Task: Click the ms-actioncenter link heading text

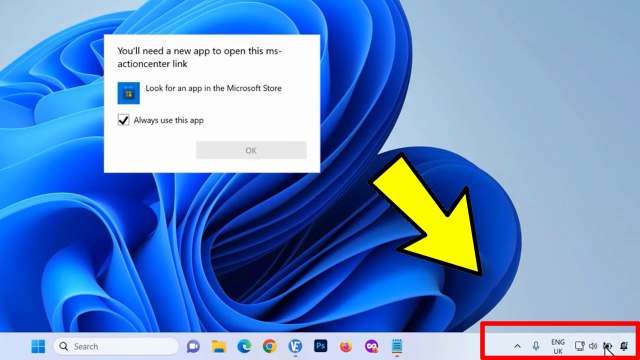Action: (200, 57)
